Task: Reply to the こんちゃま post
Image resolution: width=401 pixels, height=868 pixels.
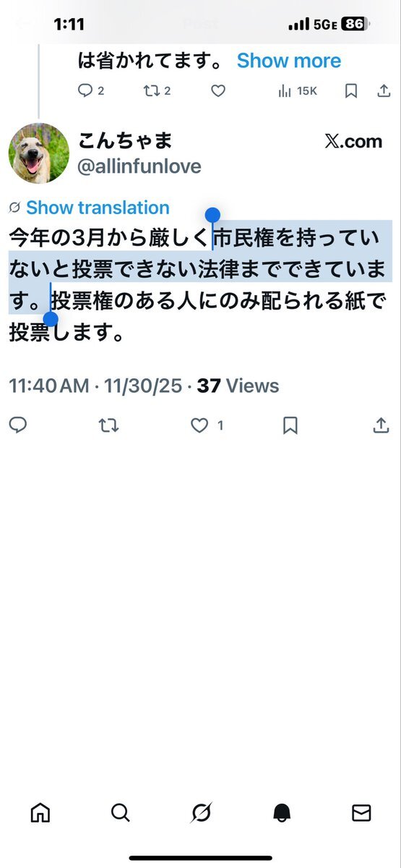Action: pos(18,425)
